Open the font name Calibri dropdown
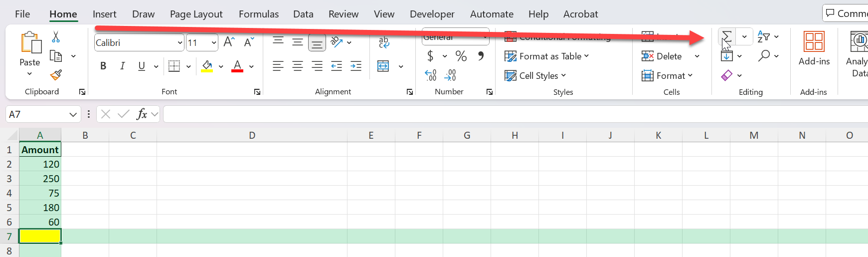Viewport: 868px width, 257px height. coord(180,43)
